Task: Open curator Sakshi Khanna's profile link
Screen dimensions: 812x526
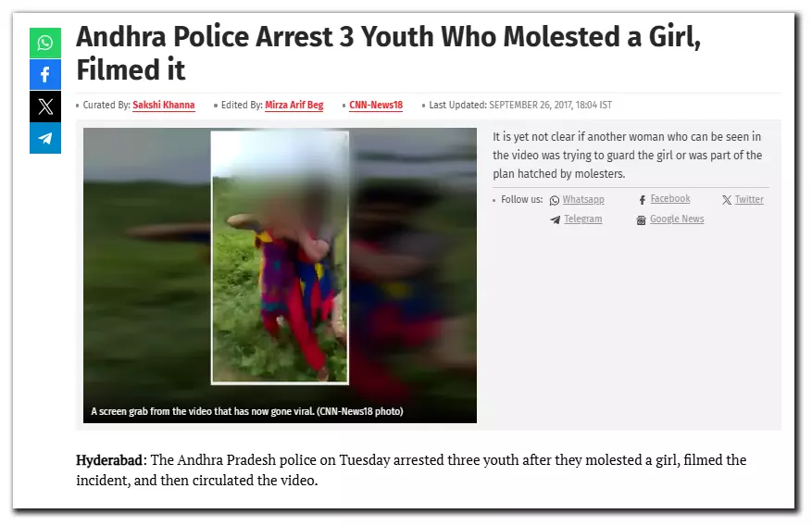Action: coord(164,105)
